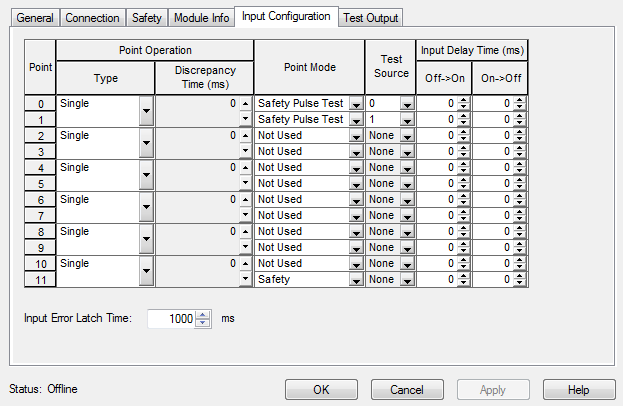Expand Type dropdown for points 2-3

(x=147, y=144)
